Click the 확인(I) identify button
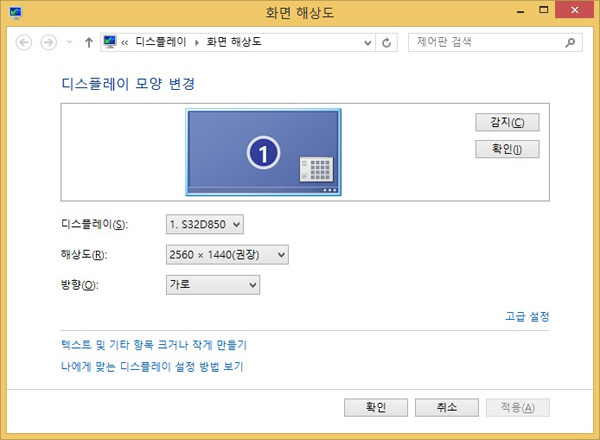Screen dimensions: 600x440 pos(507,149)
